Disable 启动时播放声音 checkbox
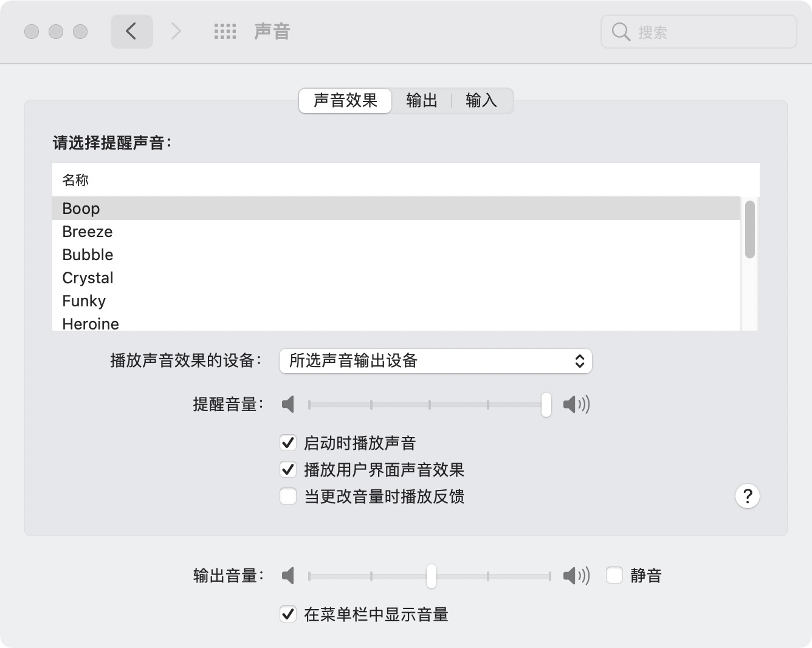812x648 pixels. click(288, 443)
